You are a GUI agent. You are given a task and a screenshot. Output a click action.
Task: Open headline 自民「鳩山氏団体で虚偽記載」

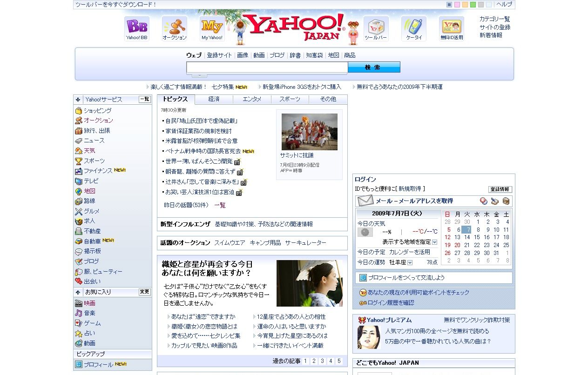pyautogui.click(x=201, y=121)
